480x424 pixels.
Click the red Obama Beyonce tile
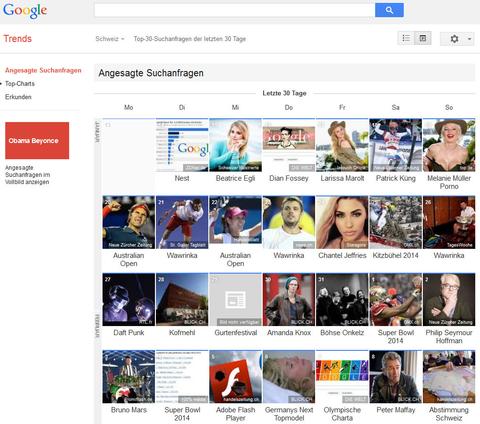[x=37, y=140]
